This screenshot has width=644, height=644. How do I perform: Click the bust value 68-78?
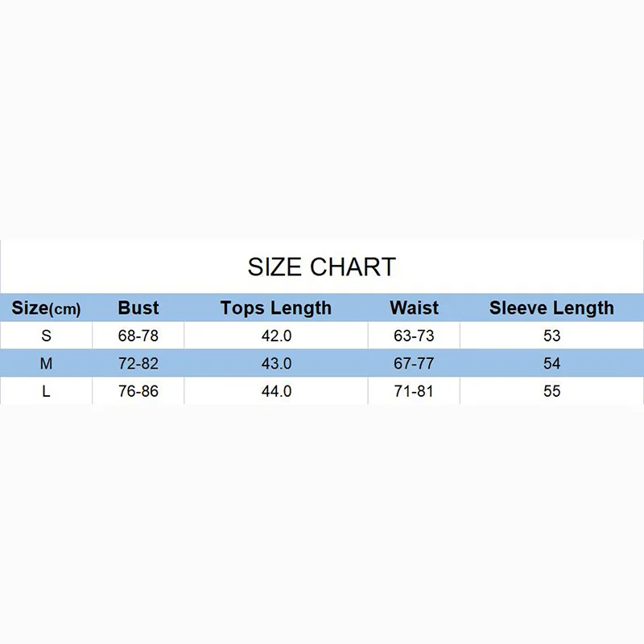click(x=138, y=336)
